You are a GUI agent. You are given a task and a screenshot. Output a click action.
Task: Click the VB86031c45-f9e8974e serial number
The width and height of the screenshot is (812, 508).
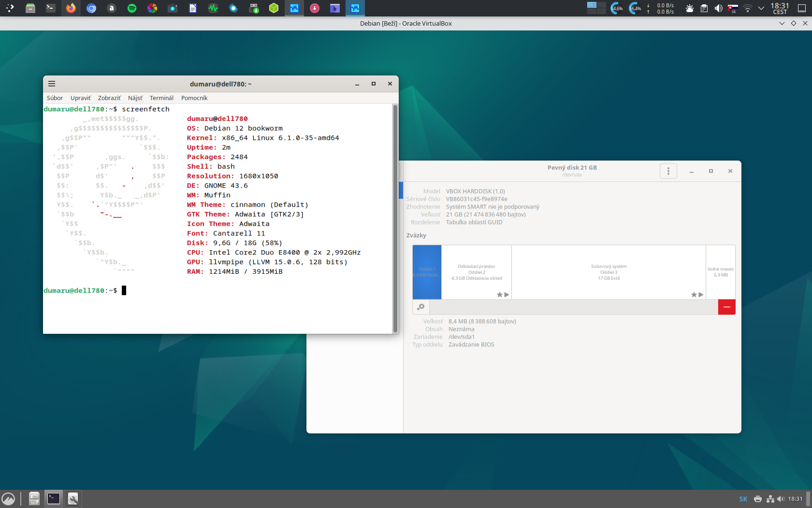click(x=477, y=199)
